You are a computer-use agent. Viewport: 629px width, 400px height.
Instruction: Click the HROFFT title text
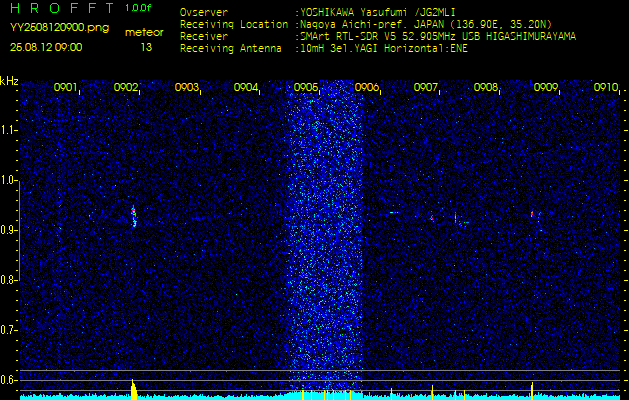tap(61, 8)
